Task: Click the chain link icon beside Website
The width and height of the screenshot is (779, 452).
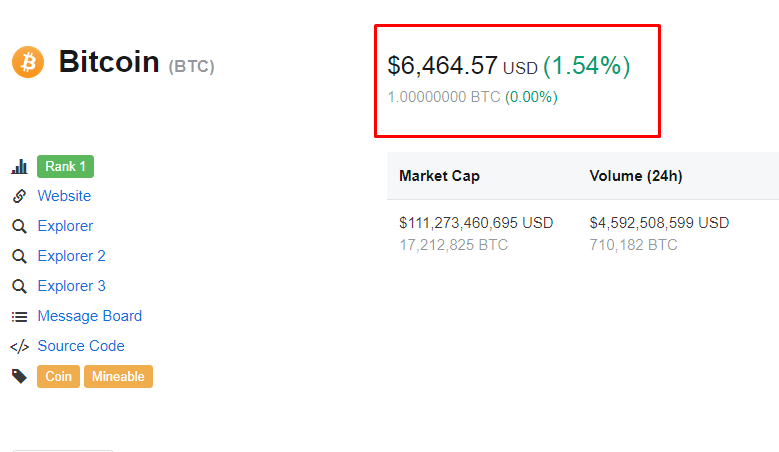Action: point(19,196)
